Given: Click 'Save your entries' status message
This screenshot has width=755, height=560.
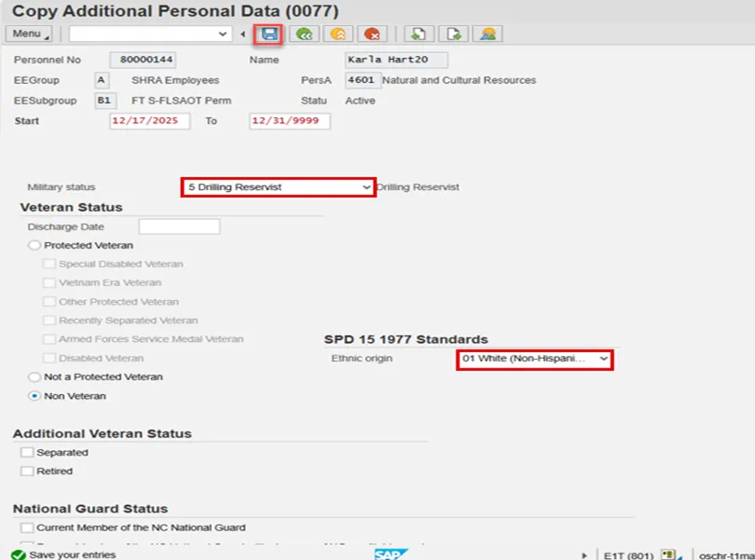Looking at the screenshot, I should point(72,554).
